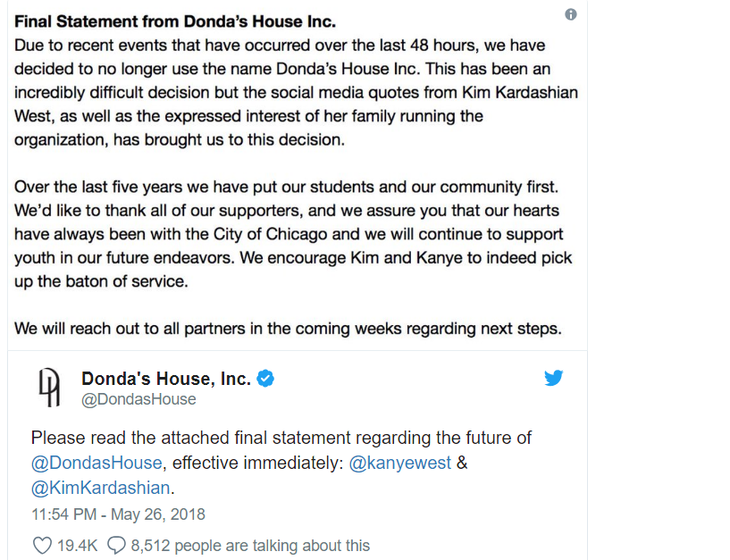Screen dimensions: 730x560
Task: Click the @DondasHouse handle under the account name
Action: pyautogui.click(x=138, y=399)
